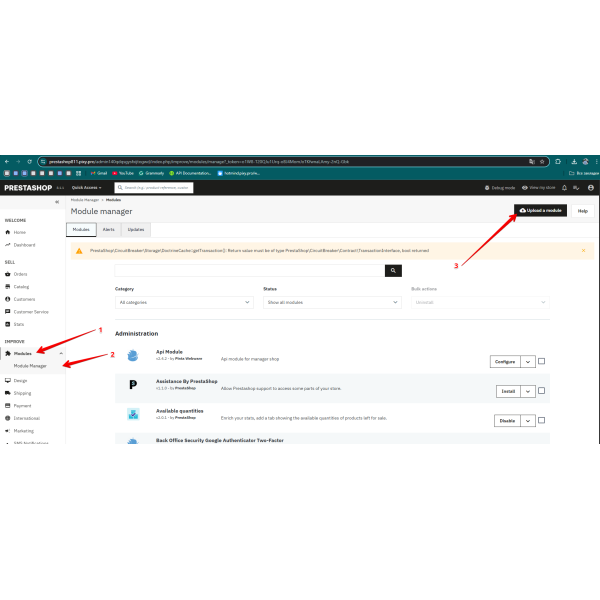
Task: Switch to the Alerts tab
Action: coord(109,230)
